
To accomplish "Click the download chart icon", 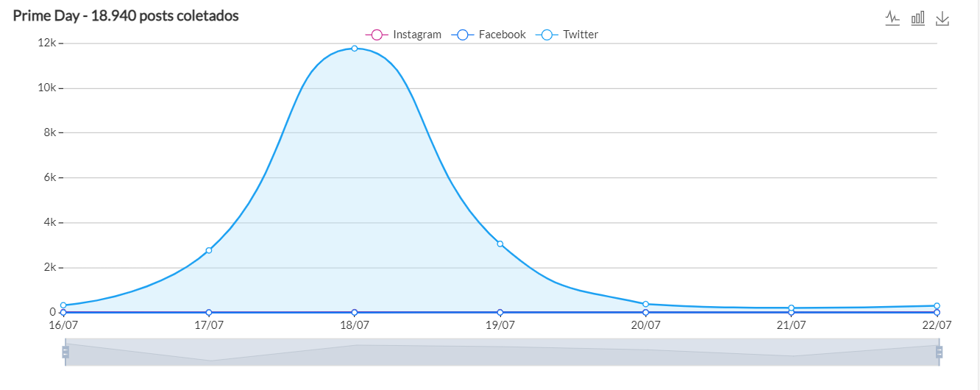I will pos(942,18).
